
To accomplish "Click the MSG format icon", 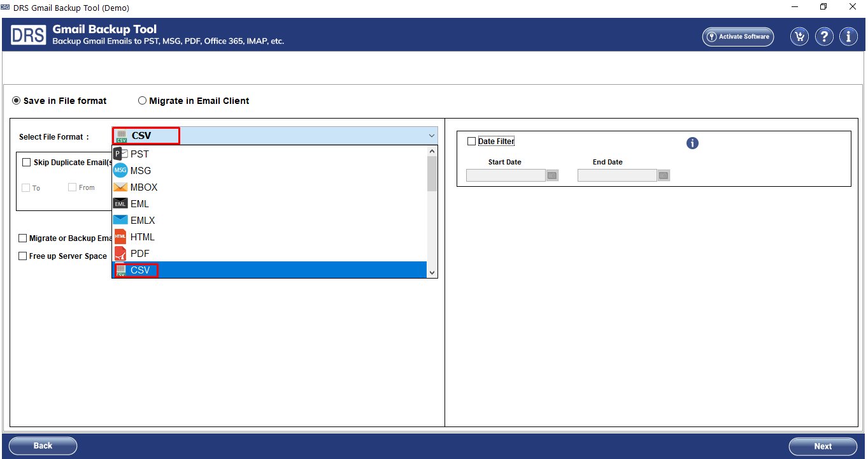I will click(120, 170).
